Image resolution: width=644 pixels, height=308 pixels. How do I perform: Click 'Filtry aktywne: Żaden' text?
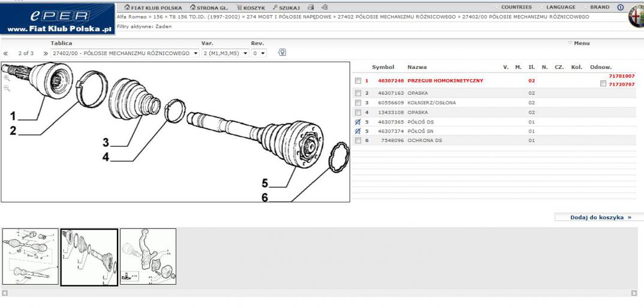[x=144, y=26]
